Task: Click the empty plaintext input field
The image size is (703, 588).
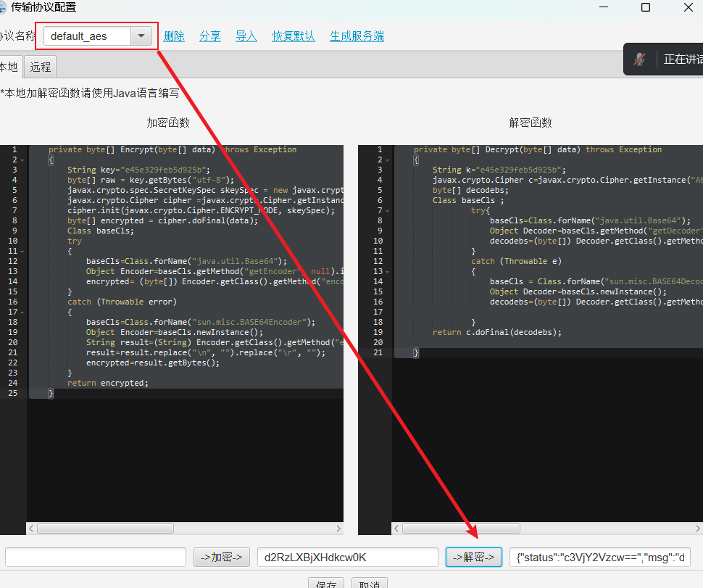Action: click(96, 557)
